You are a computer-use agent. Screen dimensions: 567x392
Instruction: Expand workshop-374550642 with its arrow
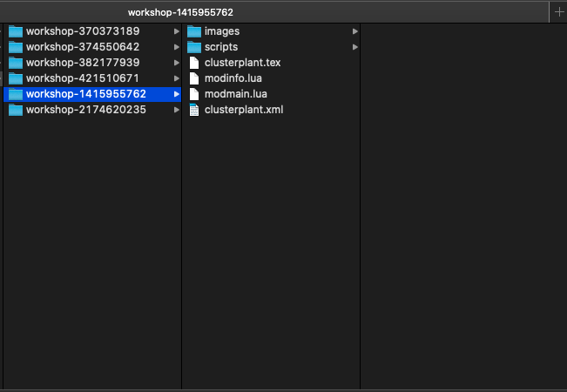tap(177, 47)
